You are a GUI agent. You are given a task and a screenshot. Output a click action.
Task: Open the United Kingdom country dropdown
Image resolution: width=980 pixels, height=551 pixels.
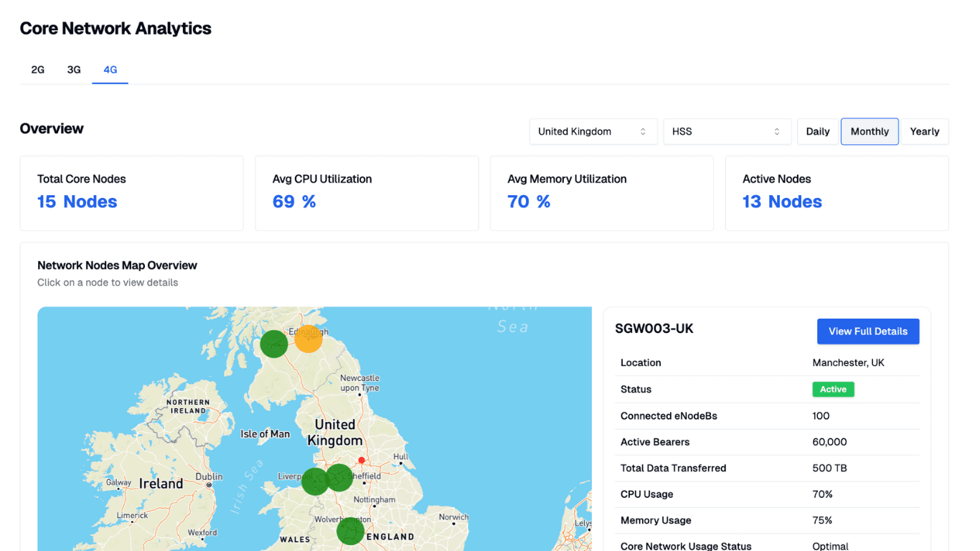pyautogui.click(x=593, y=131)
